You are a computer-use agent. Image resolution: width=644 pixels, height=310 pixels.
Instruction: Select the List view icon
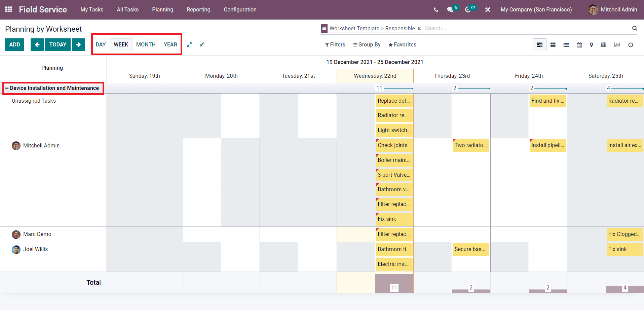(566, 44)
